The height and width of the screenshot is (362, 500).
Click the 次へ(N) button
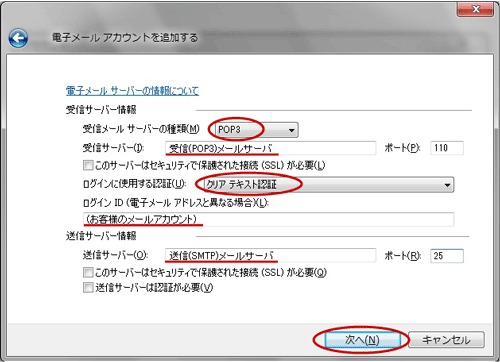tap(362, 340)
